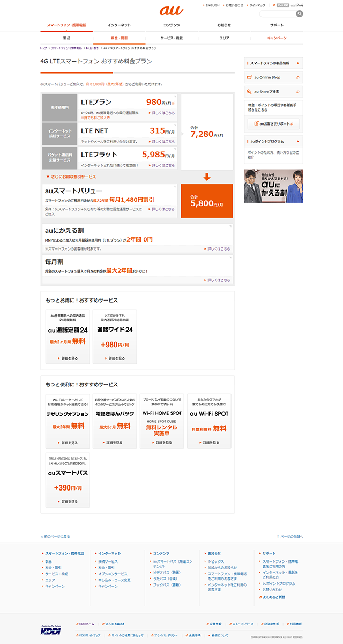Image resolution: width=343 pixels, height=644 pixels.
Task: Open 詳しくはこちら for auスマートバリュー
Action: (x=161, y=209)
